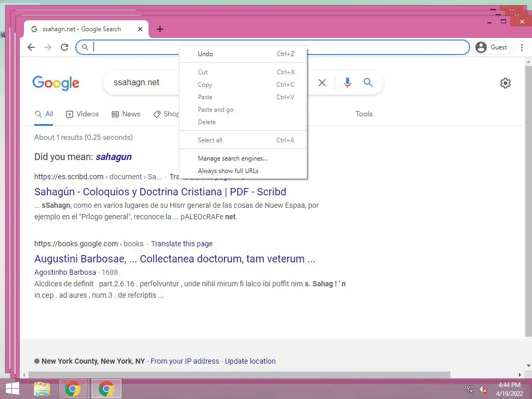Select Delete in the context menu
Viewport: 532px width, 399px height.
[243, 122]
